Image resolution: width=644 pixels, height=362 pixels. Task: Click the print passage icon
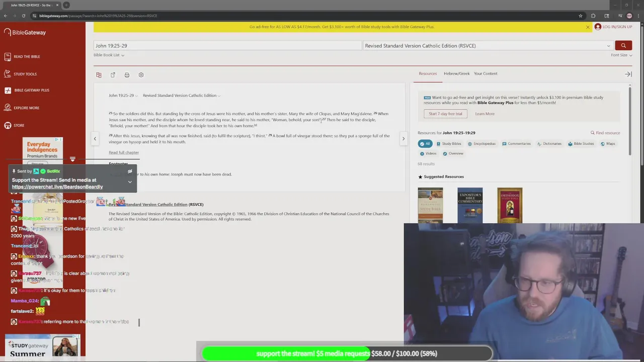coord(127,75)
